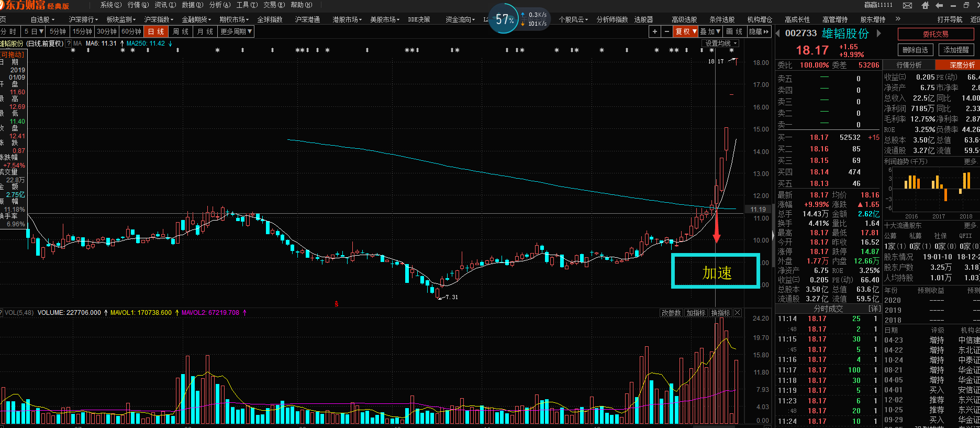Select the 60分钟 period
Image resolution: width=980 pixels, height=428 pixels.
click(x=131, y=31)
